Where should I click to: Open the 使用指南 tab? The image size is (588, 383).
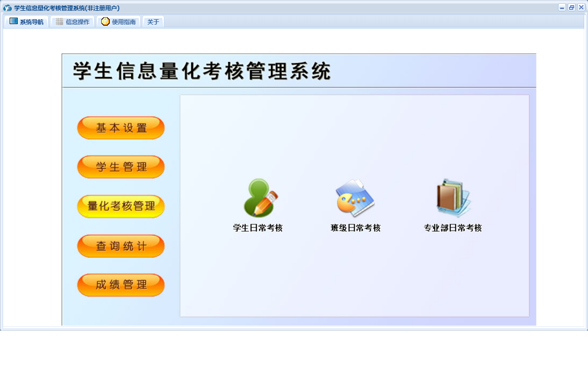click(118, 22)
